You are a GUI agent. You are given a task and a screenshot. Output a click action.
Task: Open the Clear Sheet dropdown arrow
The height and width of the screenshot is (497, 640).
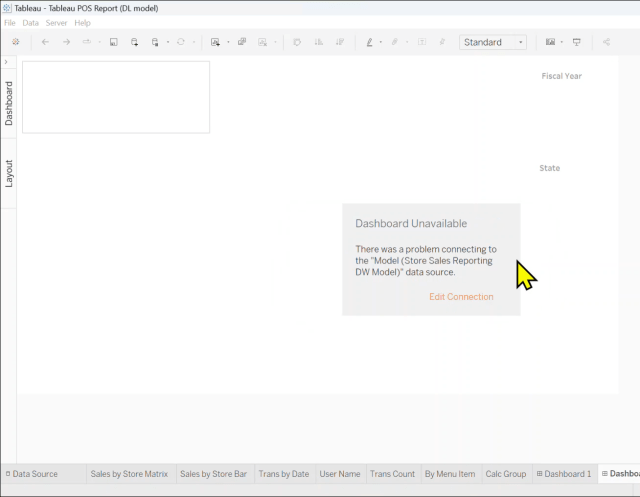(x=276, y=42)
